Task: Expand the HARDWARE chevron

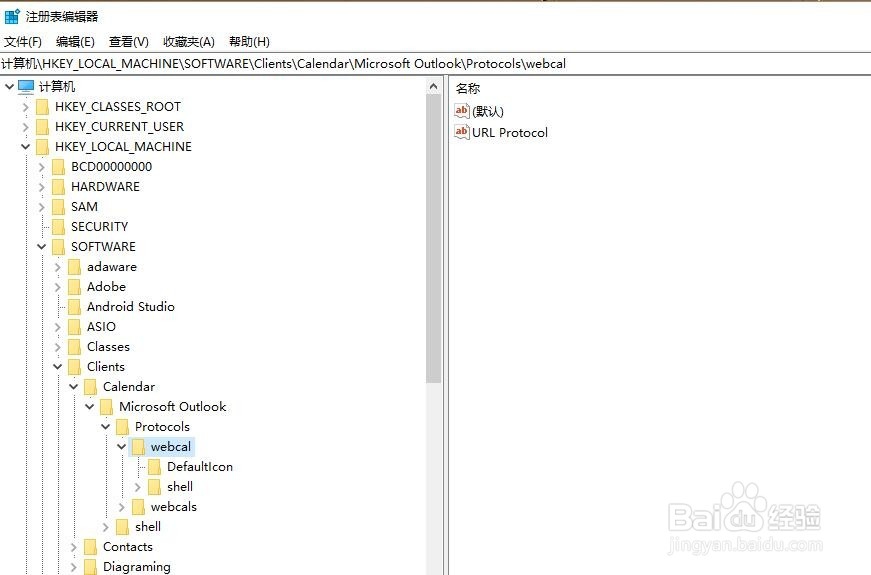Action: (x=42, y=187)
